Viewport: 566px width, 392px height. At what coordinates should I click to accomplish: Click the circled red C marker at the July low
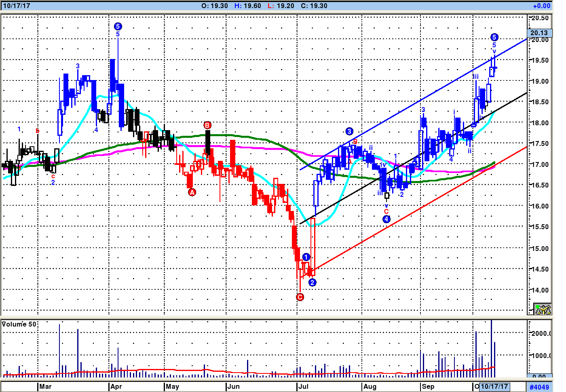click(x=300, y=297)
